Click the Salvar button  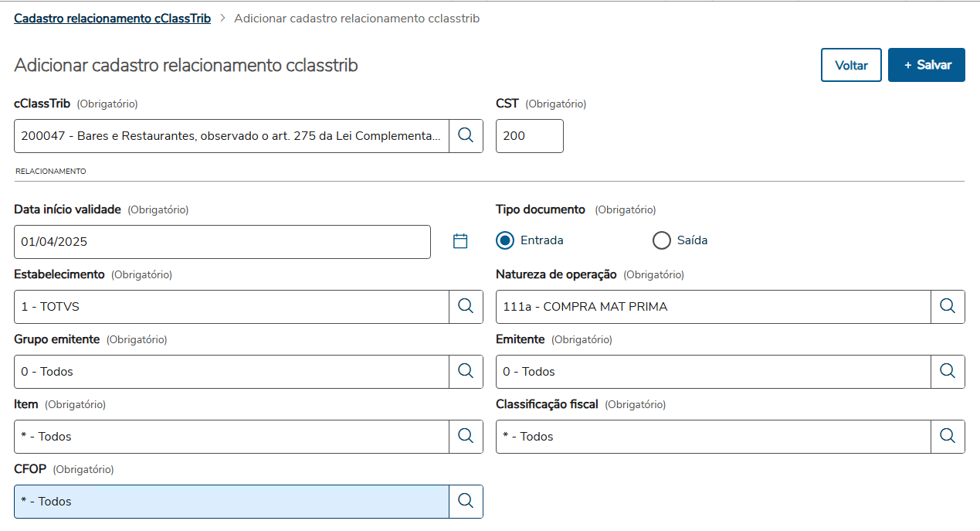tap(926, 65)
